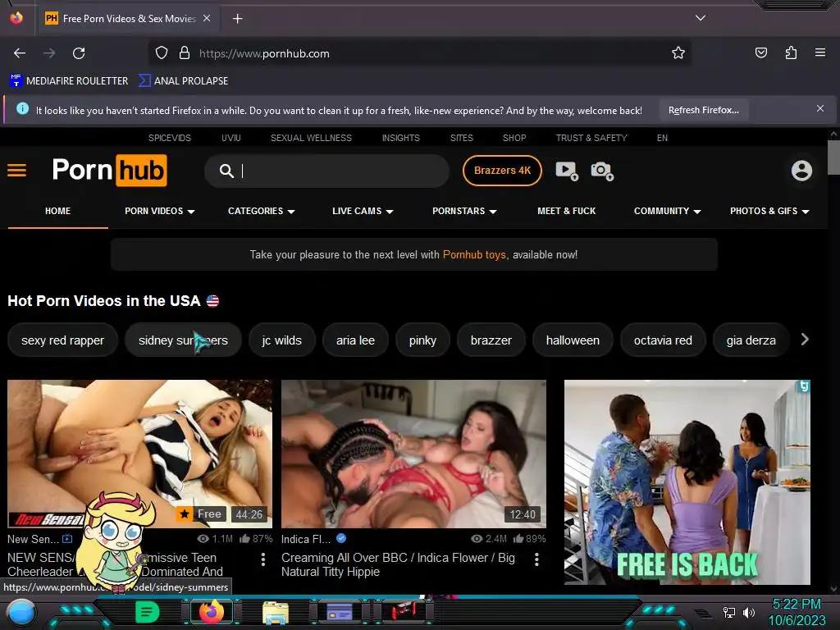Click the upload photo camera icon

pos(602,171)
